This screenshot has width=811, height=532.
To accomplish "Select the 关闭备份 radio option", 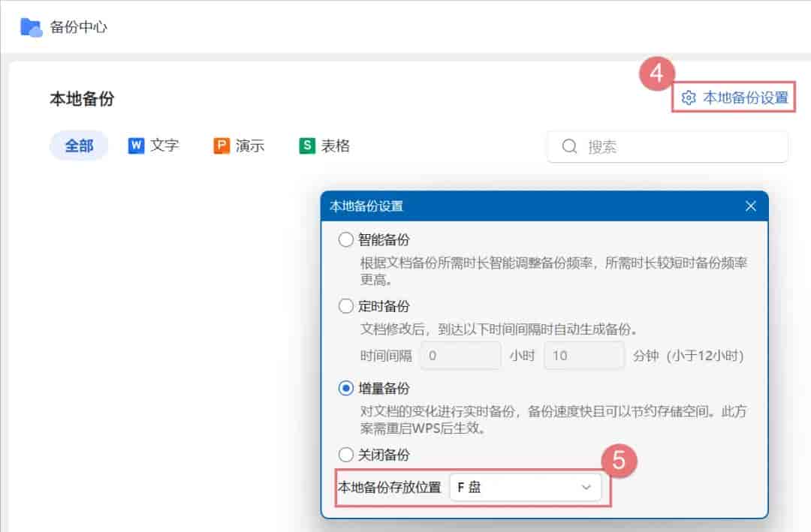I will click(x=345, y=455).
